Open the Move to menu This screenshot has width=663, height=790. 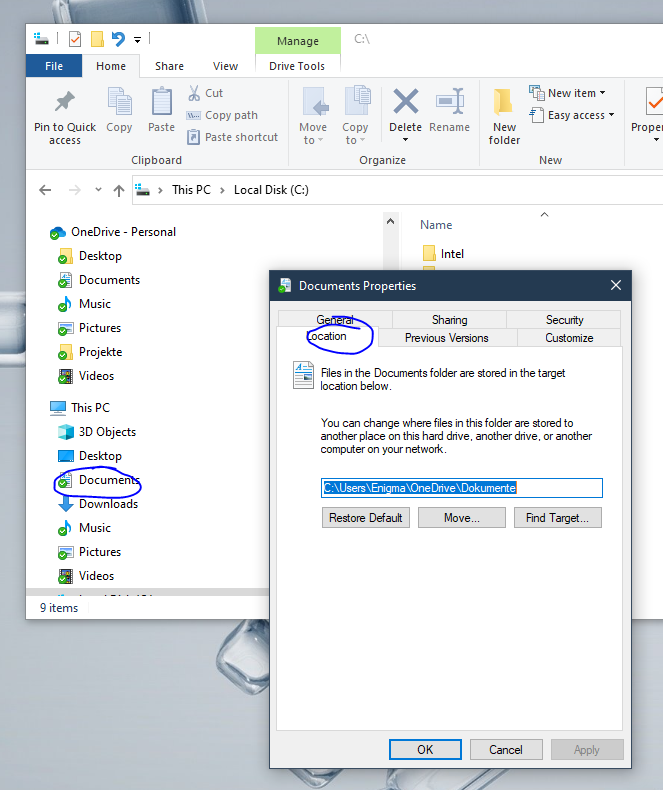(313, 116)
